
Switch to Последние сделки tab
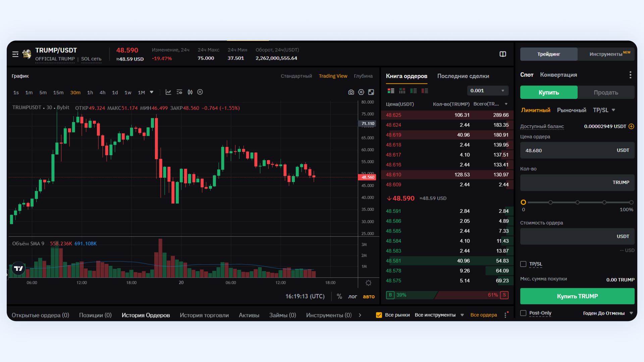click(x=463, y=76)
